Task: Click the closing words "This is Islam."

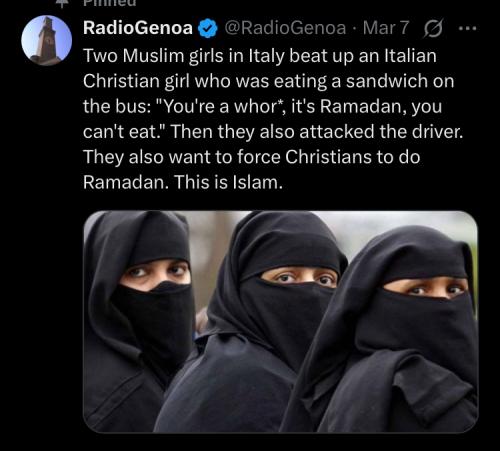Action: [228, 182]
